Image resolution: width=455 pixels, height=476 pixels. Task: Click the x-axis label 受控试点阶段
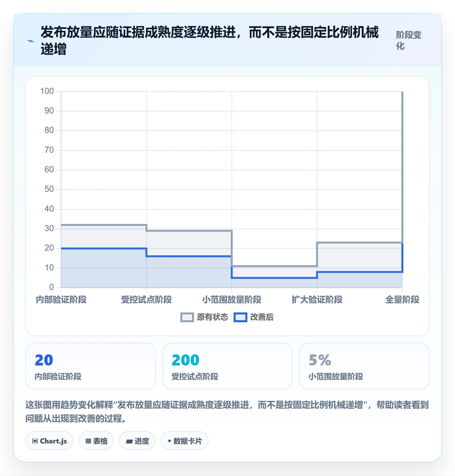pos(146,299)
